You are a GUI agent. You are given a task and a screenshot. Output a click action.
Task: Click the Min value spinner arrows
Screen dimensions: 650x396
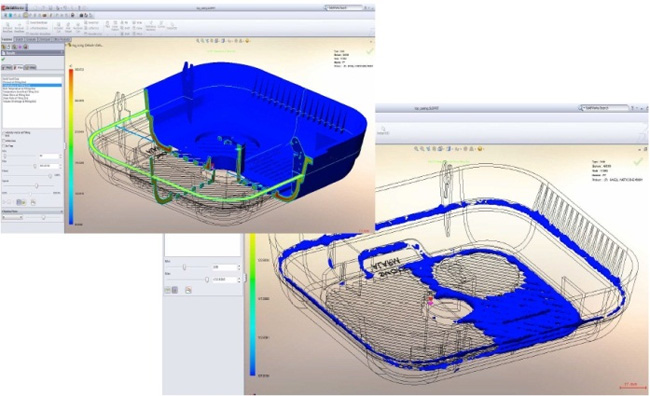pyautogui.click(x=61, y=156)
